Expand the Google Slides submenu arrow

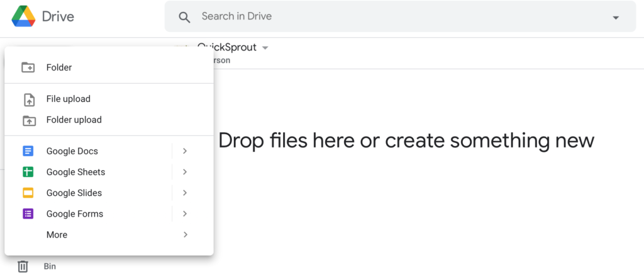(x=185, y=193)
